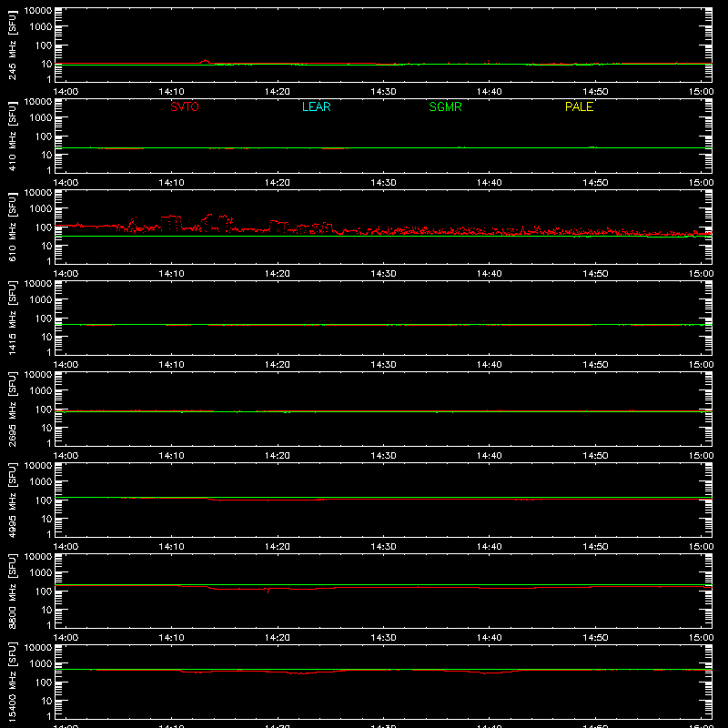
Task: Click the yellow PALE station label
Action: [x=579, y=106]
